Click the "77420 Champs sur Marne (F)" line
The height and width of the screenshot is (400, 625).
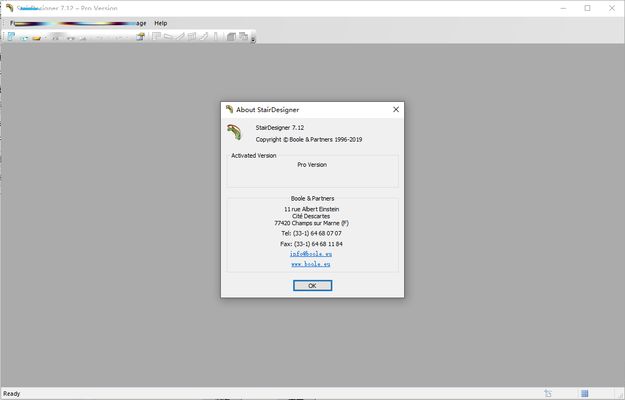pyautogui.click(x=311, y=223)
